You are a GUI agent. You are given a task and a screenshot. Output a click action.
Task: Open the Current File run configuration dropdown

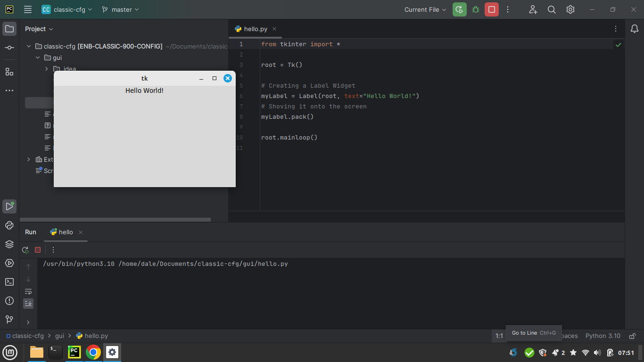[x=424, y=9]
